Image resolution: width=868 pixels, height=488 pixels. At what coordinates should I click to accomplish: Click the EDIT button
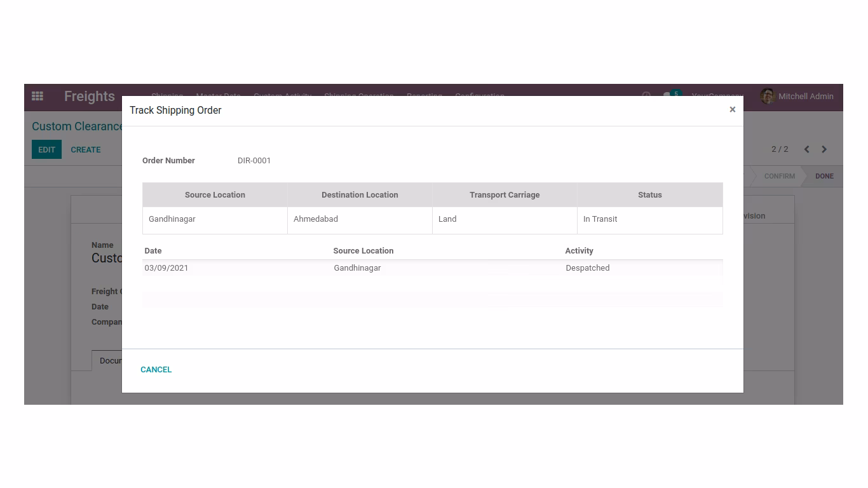[x=46, y=149]
